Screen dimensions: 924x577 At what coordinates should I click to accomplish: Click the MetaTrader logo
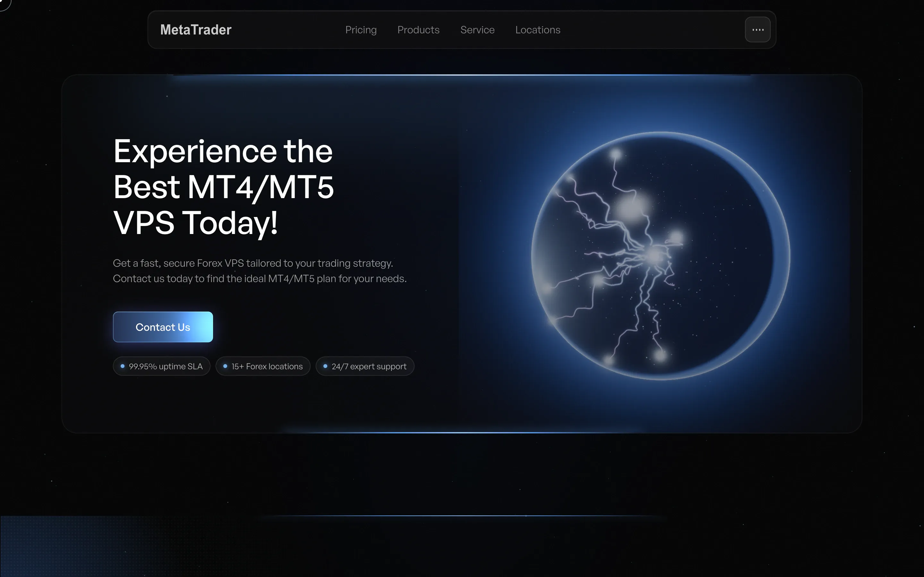[195, 30]
